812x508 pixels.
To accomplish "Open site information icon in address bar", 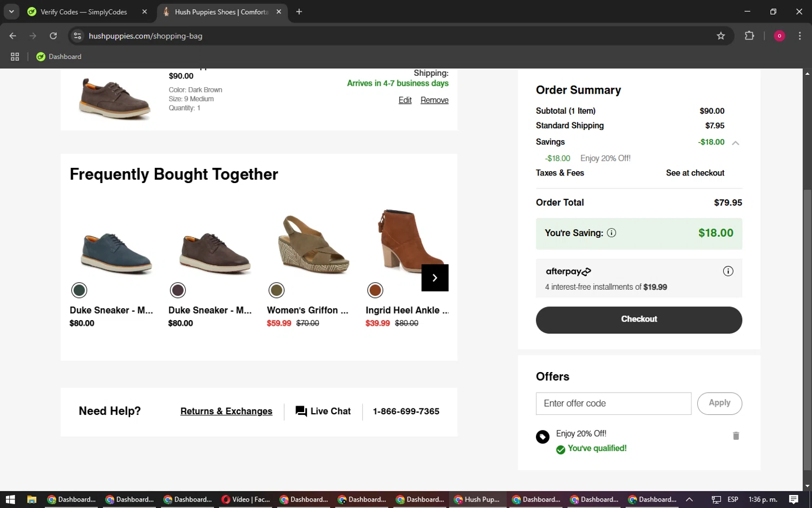I will click(x=77, y=36).
